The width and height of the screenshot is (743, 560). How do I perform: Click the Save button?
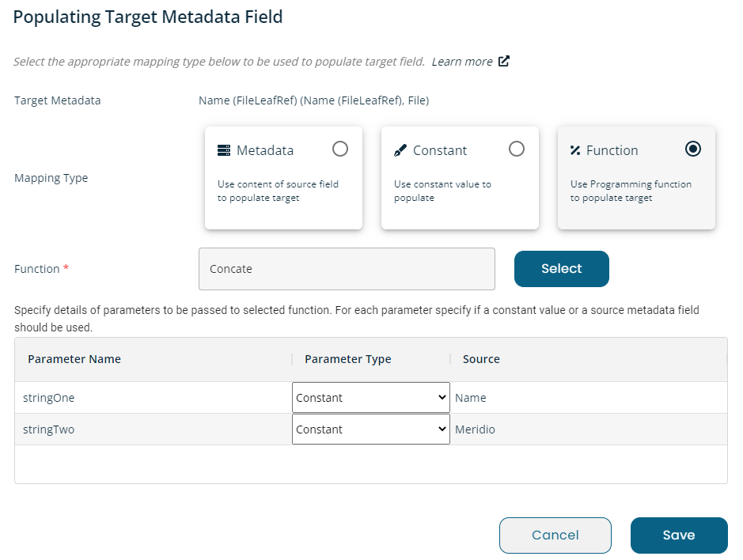pos(679,535)
